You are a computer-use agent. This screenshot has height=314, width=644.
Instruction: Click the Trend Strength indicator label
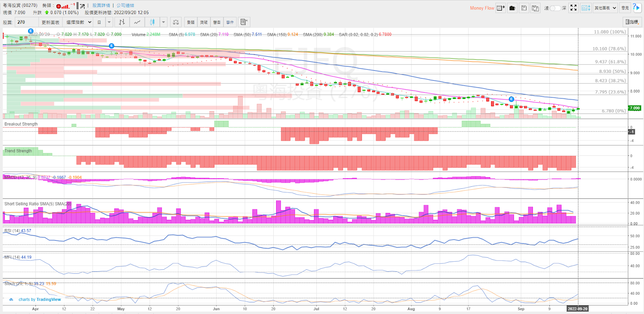point(18,151)
